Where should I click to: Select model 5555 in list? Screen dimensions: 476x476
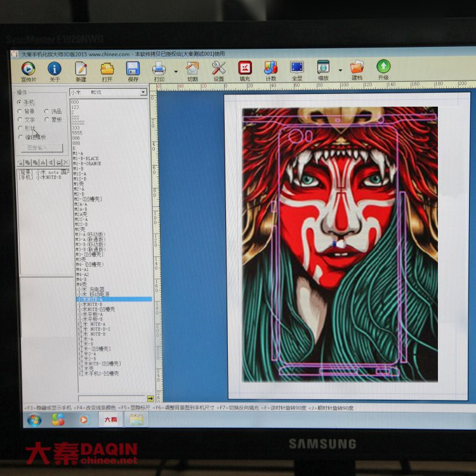77,133
